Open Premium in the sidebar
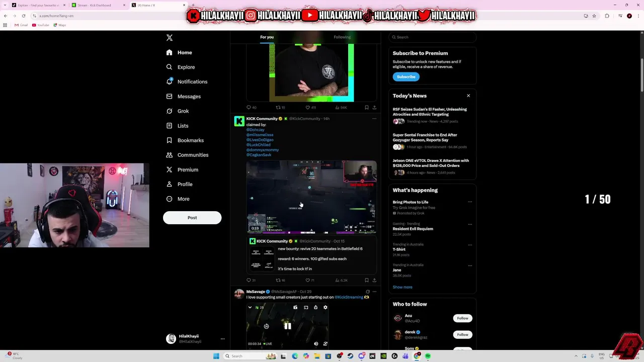Screen dimensions: 644x362 tap(182, 169)
